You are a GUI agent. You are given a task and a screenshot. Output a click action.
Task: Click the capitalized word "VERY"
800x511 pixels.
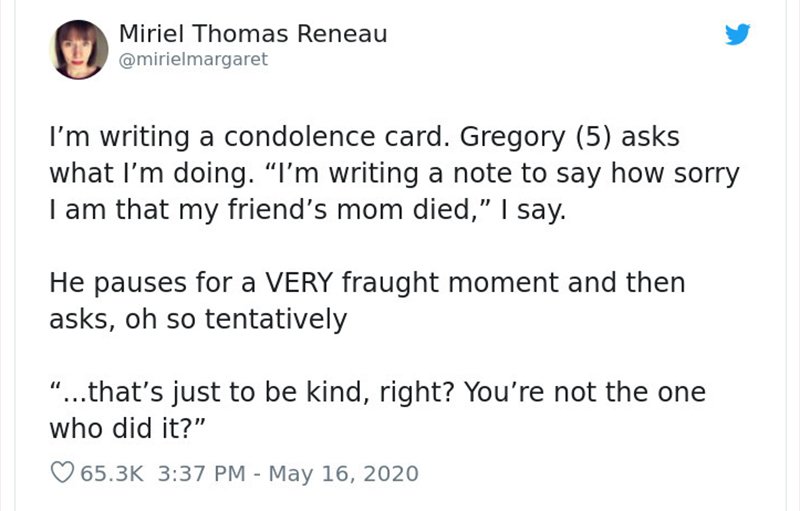(299, 283)
